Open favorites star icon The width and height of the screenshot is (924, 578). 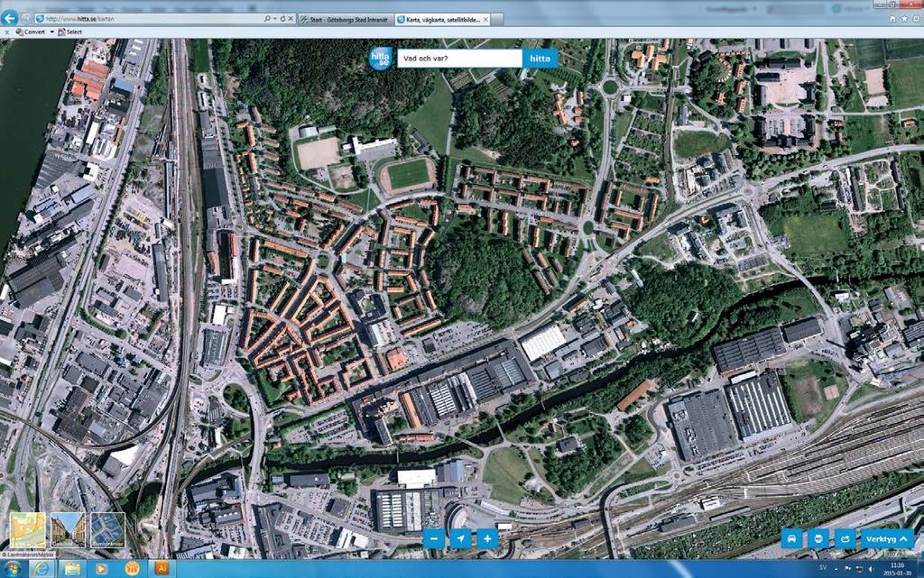904,19
